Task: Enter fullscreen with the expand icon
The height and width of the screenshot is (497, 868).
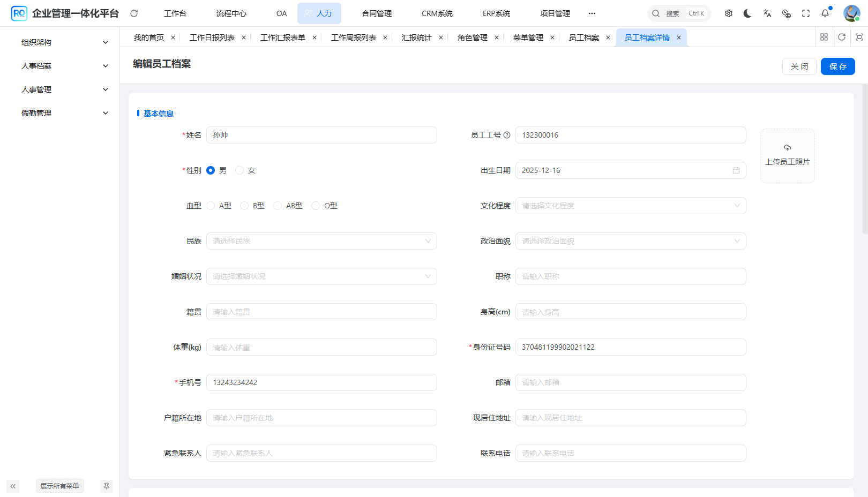Action: coord(805,13)
